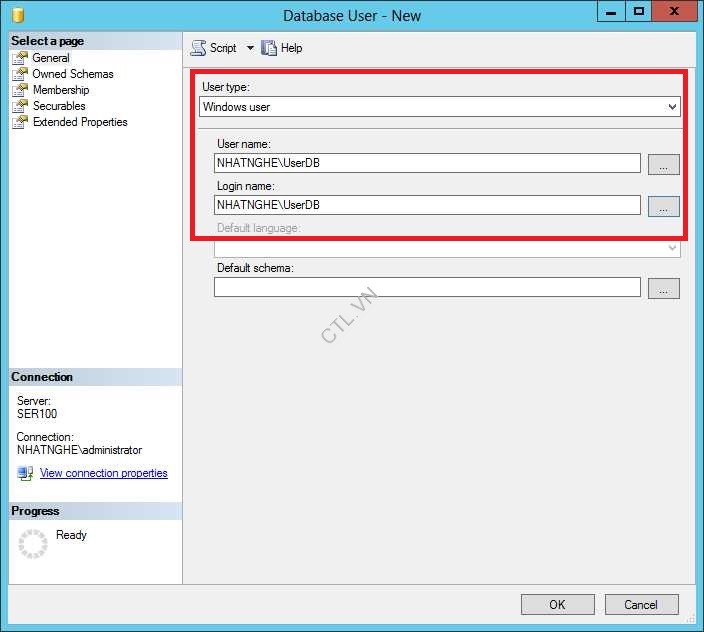Screen dimensions: 704x632
Task: Click the User type dropdown arrow
Action: pyautogui.click(x=672, y=107)
